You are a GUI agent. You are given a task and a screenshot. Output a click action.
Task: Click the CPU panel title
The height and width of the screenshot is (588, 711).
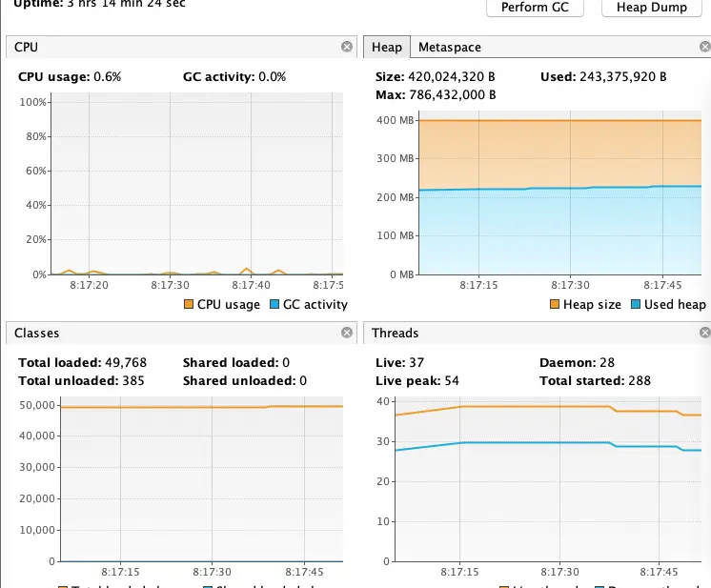(x=26, y=47)
